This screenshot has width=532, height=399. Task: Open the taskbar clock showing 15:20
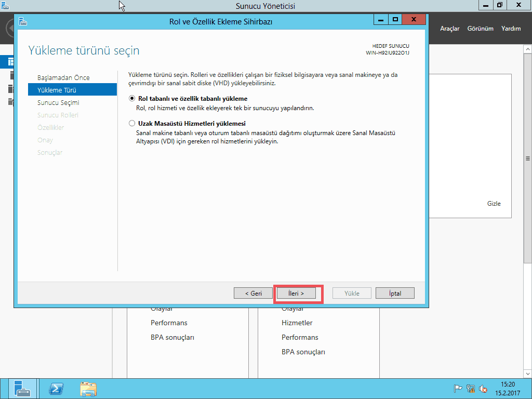[x=508, y=389]
